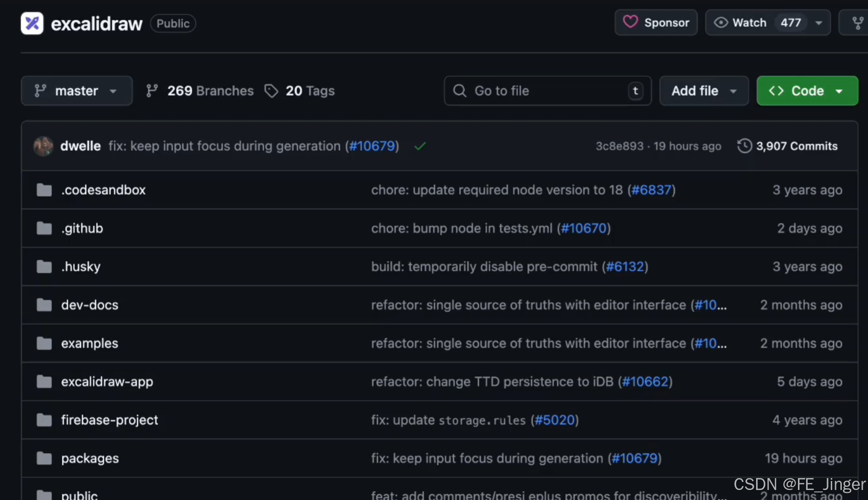Click the green commit status checkmark
Viewport: 868px width, 500px height.
(419, 146)
